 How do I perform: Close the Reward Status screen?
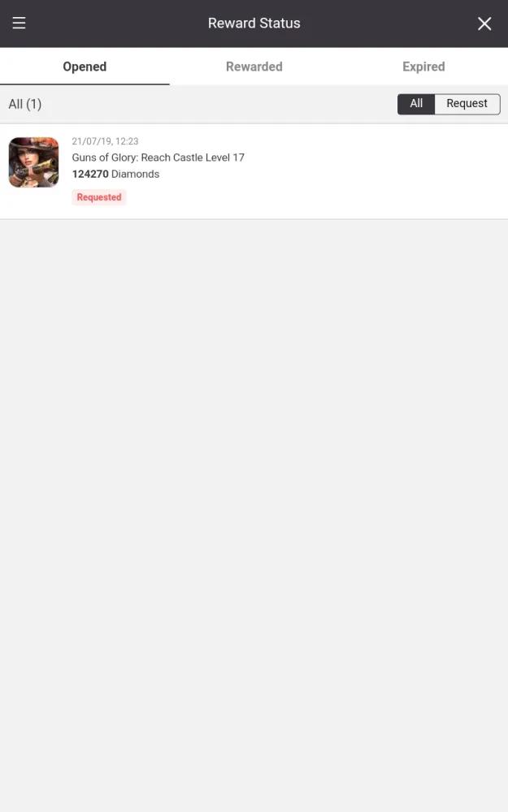click(x=484, y=24)
